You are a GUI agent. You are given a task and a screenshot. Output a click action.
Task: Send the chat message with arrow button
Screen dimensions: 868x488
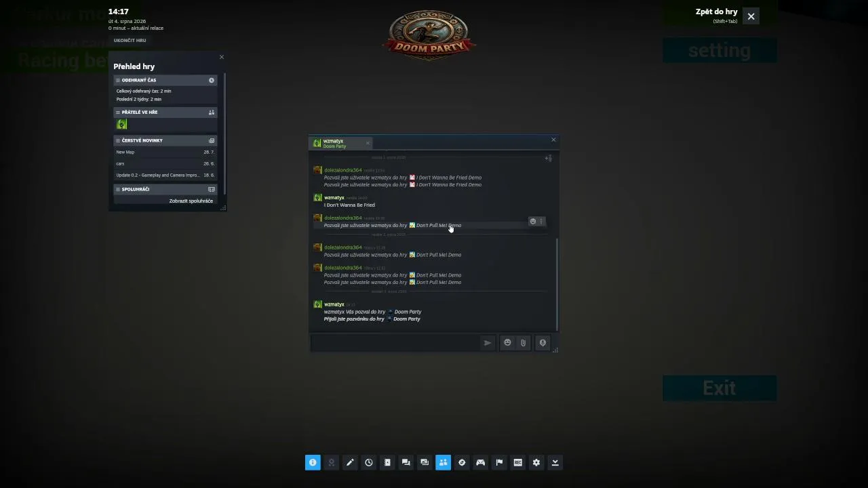point(487,343)
